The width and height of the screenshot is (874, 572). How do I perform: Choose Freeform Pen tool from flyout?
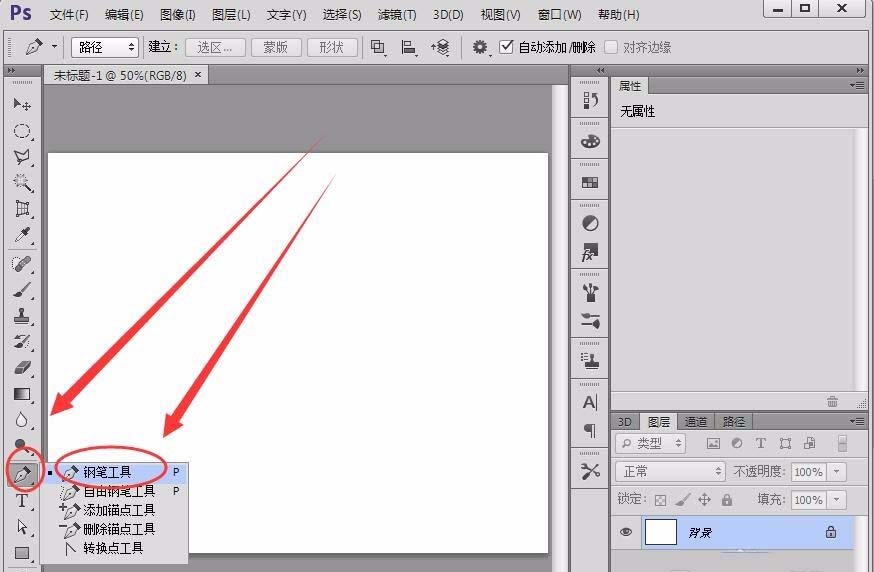118,491
